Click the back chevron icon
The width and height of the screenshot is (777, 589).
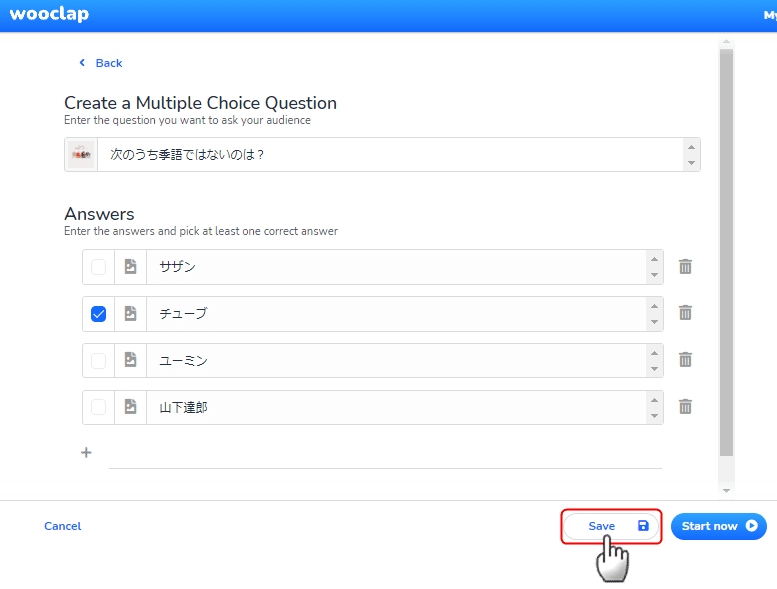click(x=82, y=62)
